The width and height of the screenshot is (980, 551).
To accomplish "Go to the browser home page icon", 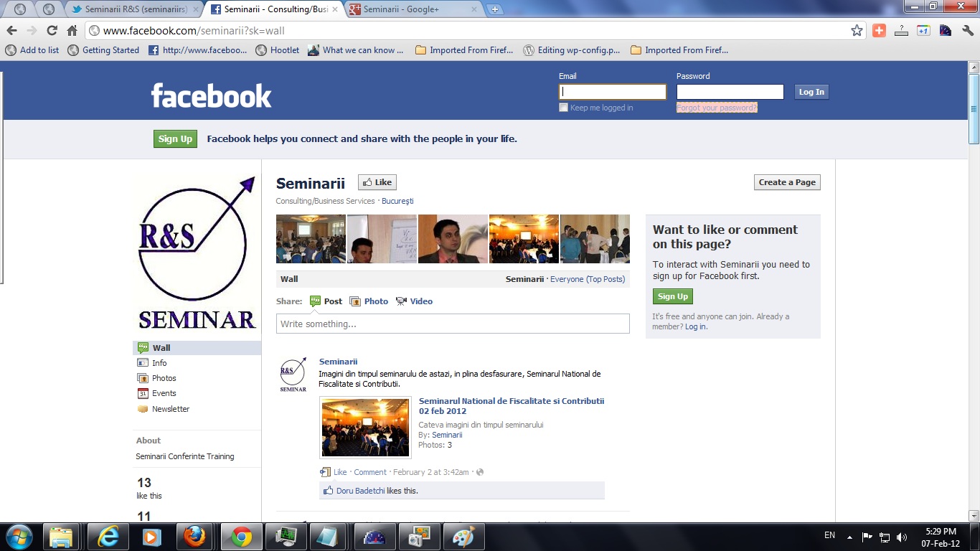I will [x=72, y=31].
